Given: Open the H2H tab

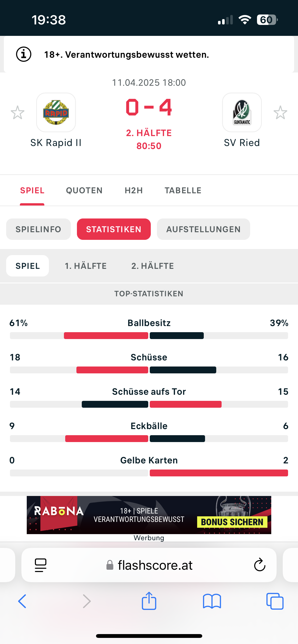Looking at the screenshot, I should tap(134, 191).
